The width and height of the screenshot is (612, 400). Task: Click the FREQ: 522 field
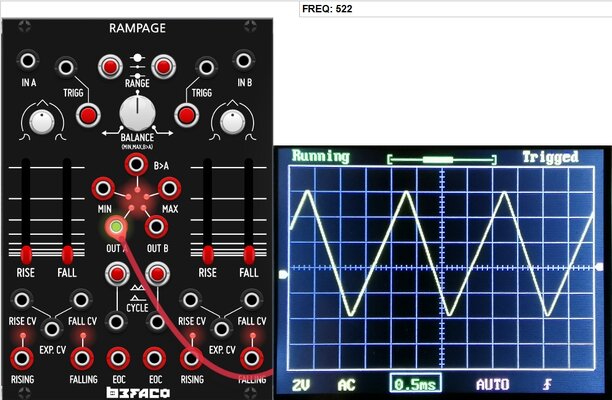(455, 9)
